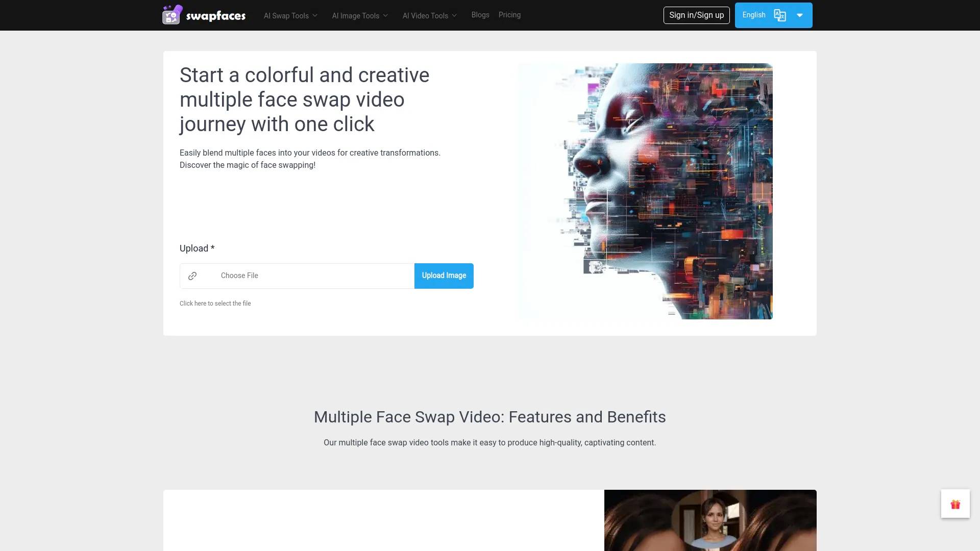Viewport: 980px width, 551px height.
Task: Click the Choose File input field
Action: click(x=297, y=276)
